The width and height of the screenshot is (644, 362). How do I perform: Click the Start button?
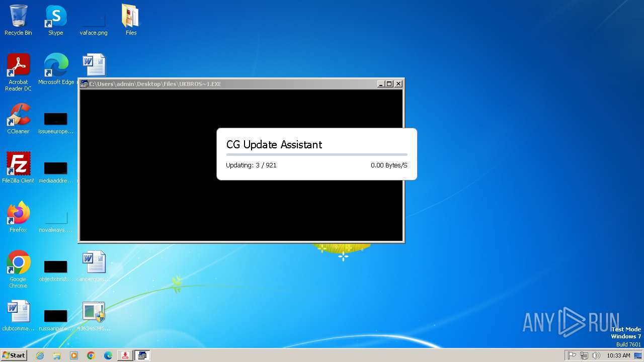tap(14, 355)
